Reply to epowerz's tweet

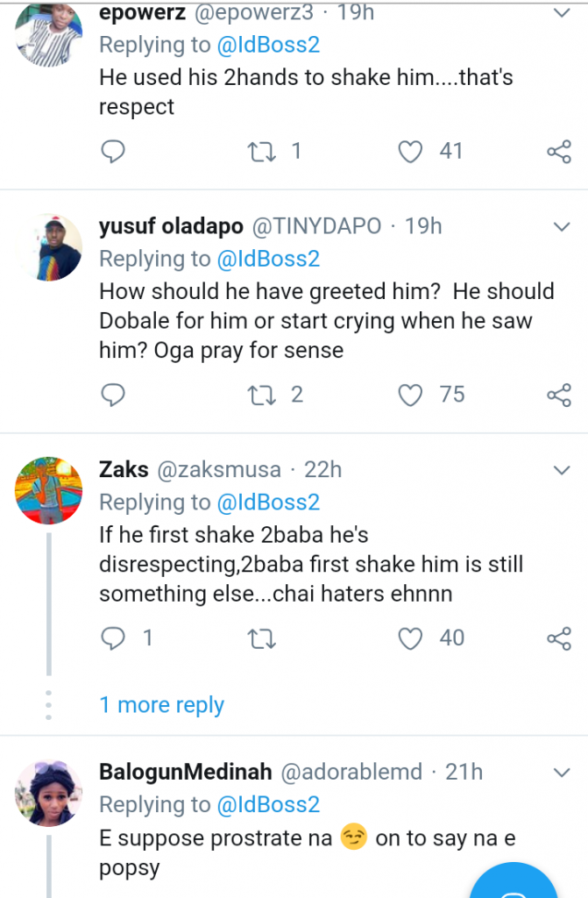113,152
